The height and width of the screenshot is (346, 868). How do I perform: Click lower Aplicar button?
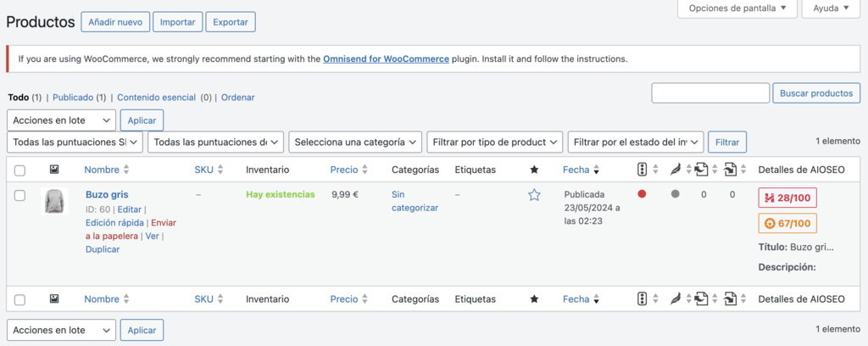[x=142, y=330]
